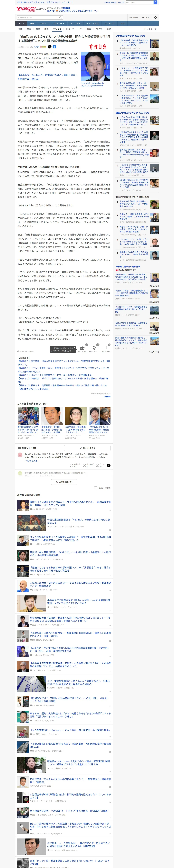Open article 石丸氏が語った 中田 subheading area link 人気芸人が苦言
174x868 pixels.
(70, 584)
